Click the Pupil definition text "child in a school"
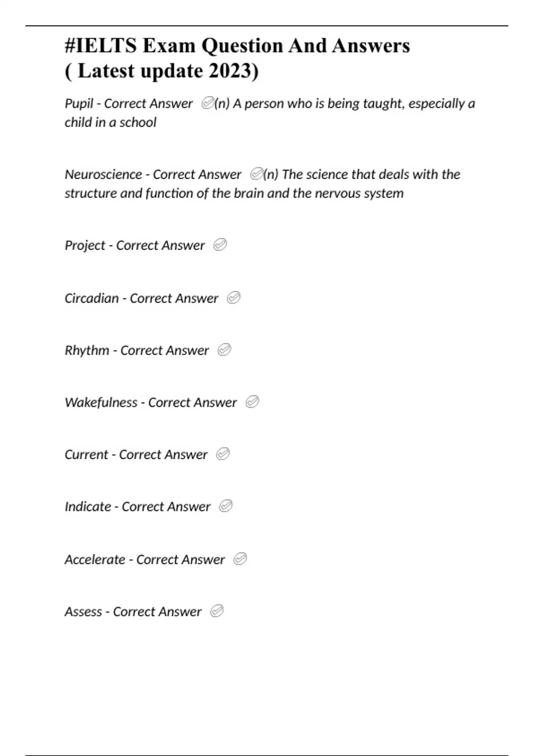This screenshot has width=534, height=756. click(110, 122)
